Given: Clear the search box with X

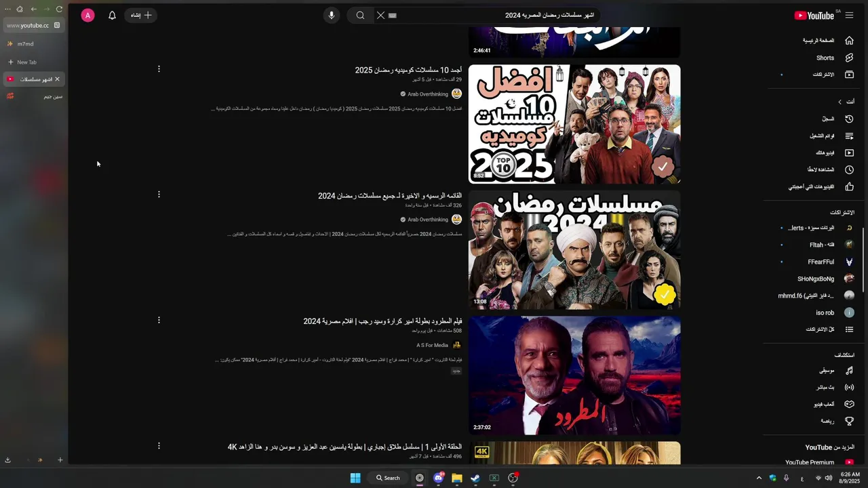Looking at the screenshot, I should (380, 15).
